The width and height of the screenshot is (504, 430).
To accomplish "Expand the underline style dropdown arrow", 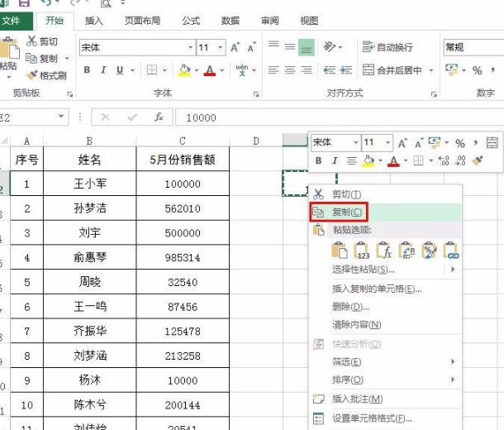I will pos(132,70).
